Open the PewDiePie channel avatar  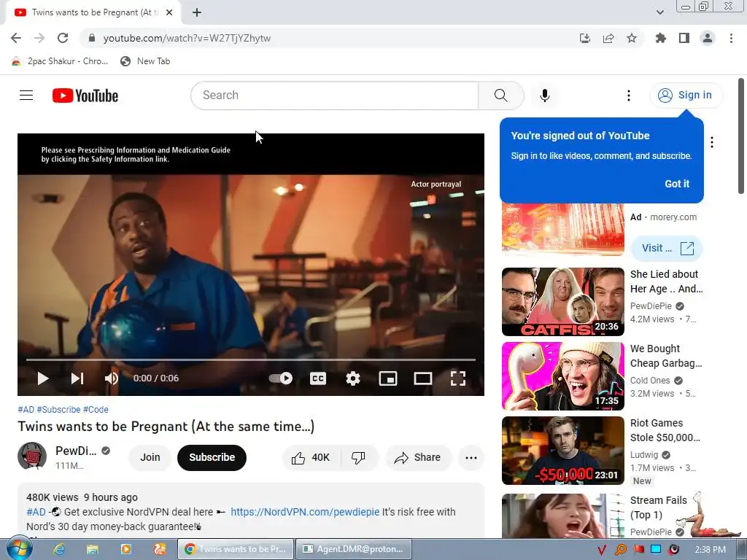click(x=32, y=456)
